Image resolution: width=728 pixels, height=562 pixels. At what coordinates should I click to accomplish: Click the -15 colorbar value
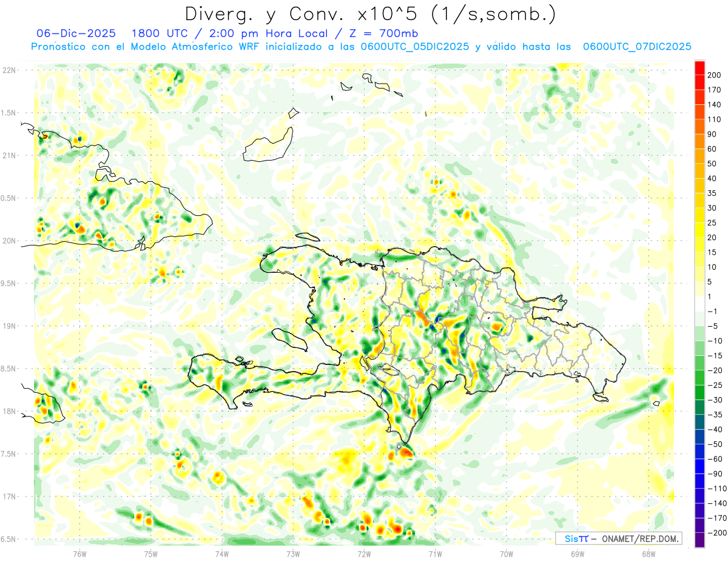[715, 356]
